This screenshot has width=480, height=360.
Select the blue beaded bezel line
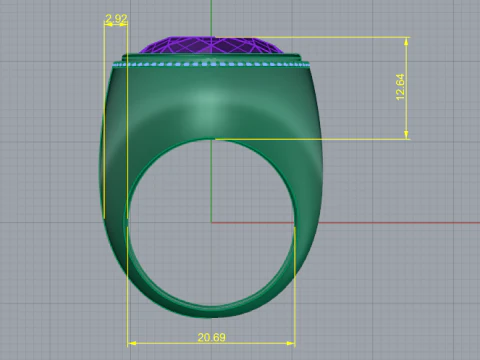[x=211, y=64]
